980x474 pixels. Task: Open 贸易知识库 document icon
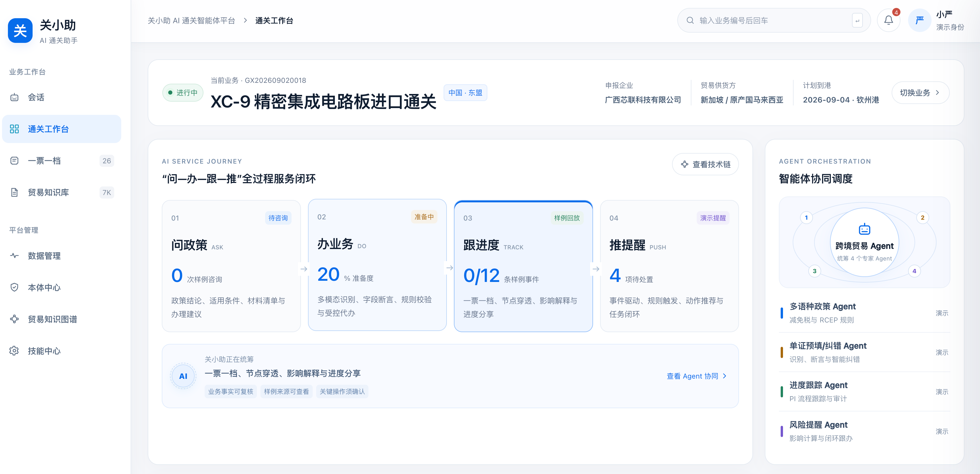click(x=14, y=192)
